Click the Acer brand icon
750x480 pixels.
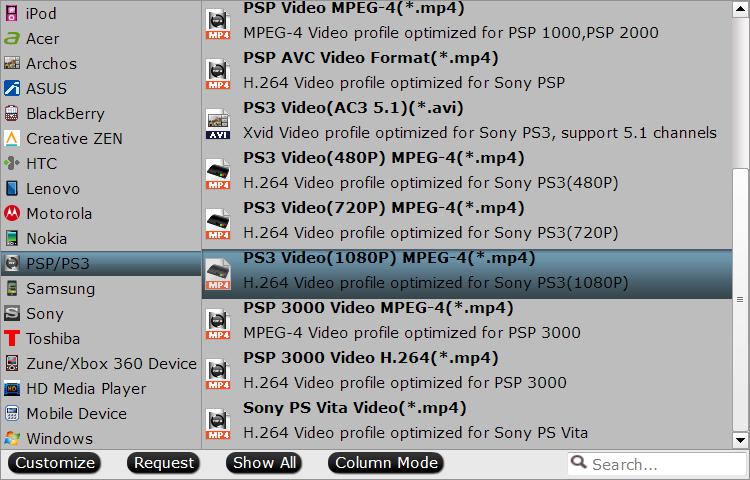coord(11,38)
